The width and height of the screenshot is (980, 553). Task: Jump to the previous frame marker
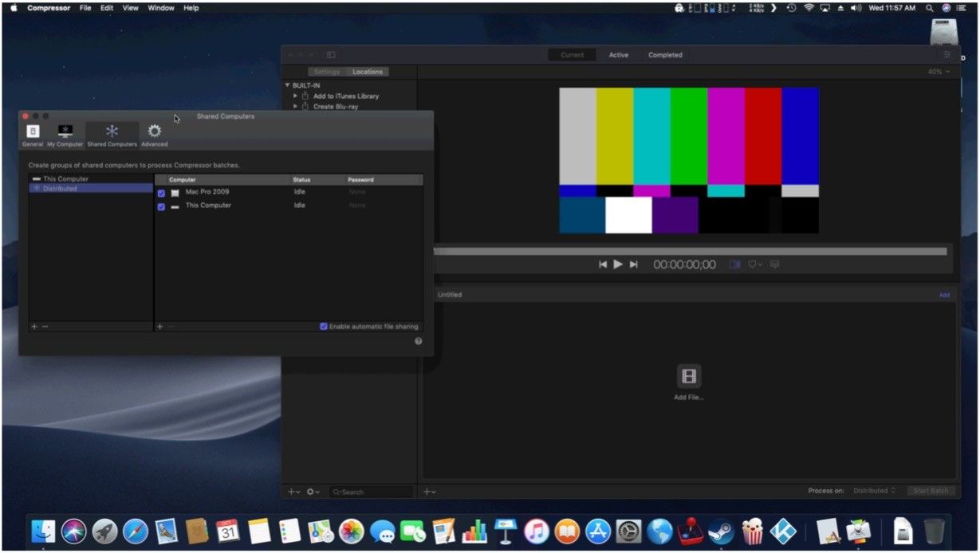tap(603, 265)
